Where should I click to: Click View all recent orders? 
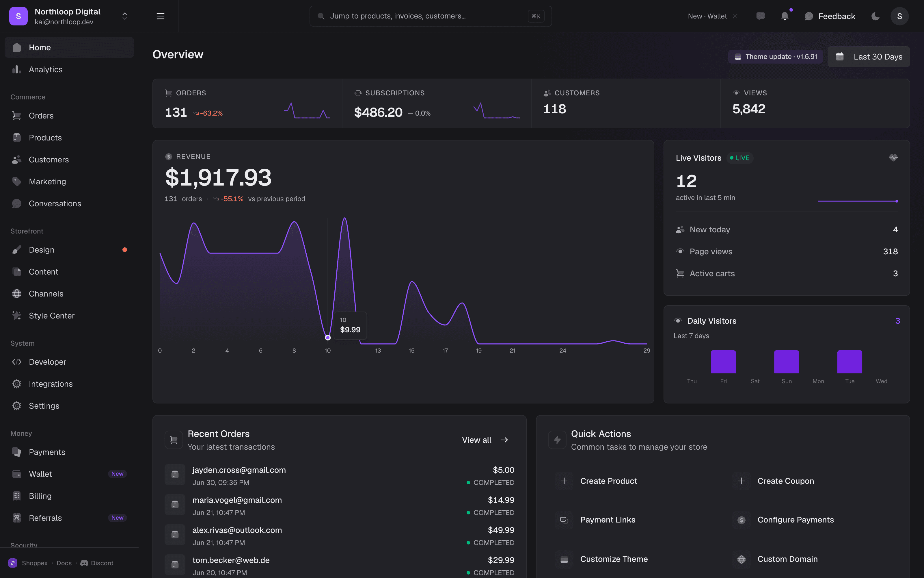[x=485, y=440]
